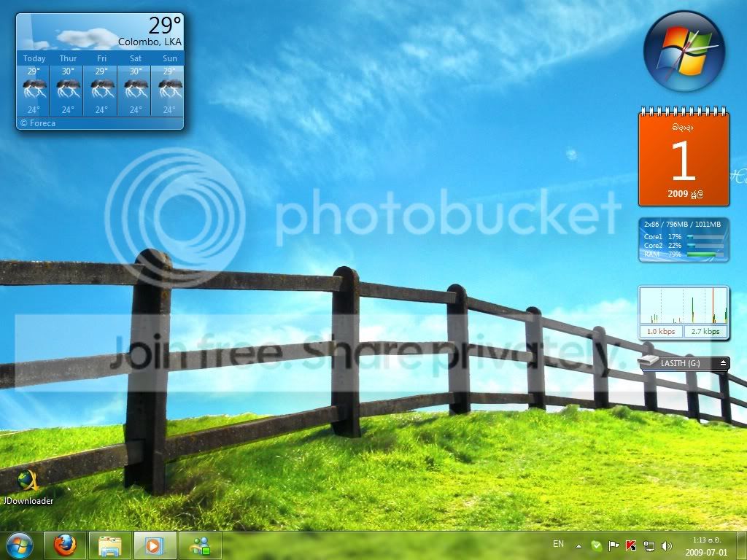Open Windows Explorer from the taskbar
This screenshot has height=560, width=747.
click(x=110, y=545)
